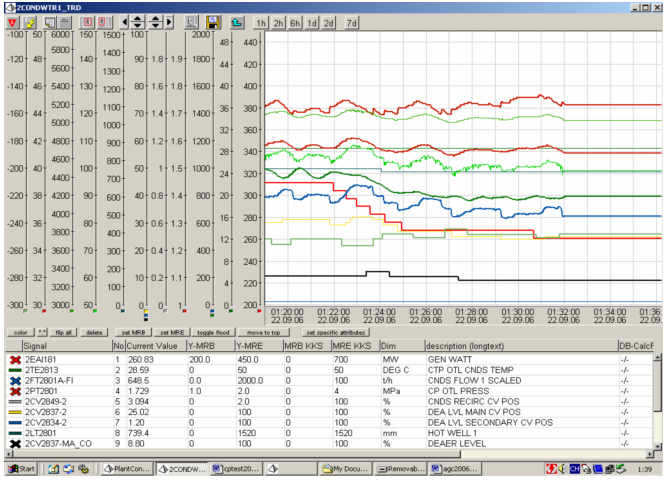Open set specific attributes
Screen dimensions: 666x480
click(337, 331)
